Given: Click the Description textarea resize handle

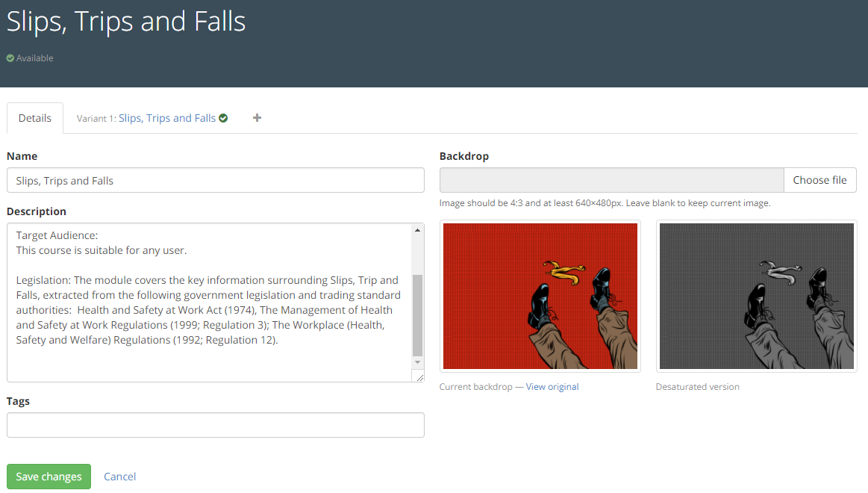Looking at the screenshot, I should pos(419,377).
